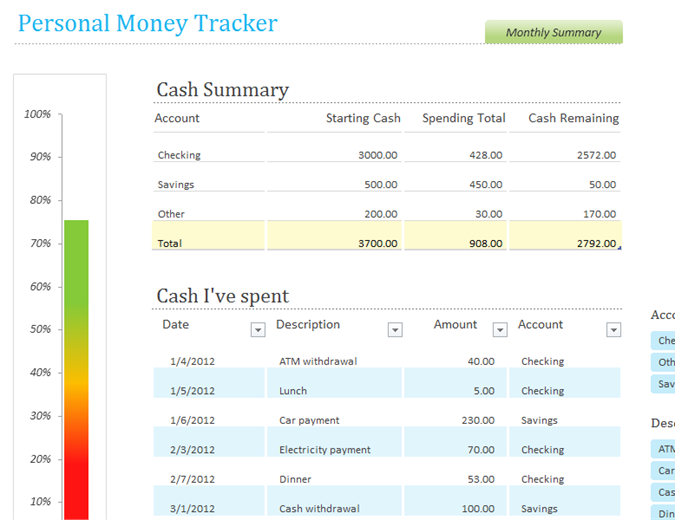Toggle the Savings account slicer item
The width and height of the screenshot is (675, 520).
[664, 384]
